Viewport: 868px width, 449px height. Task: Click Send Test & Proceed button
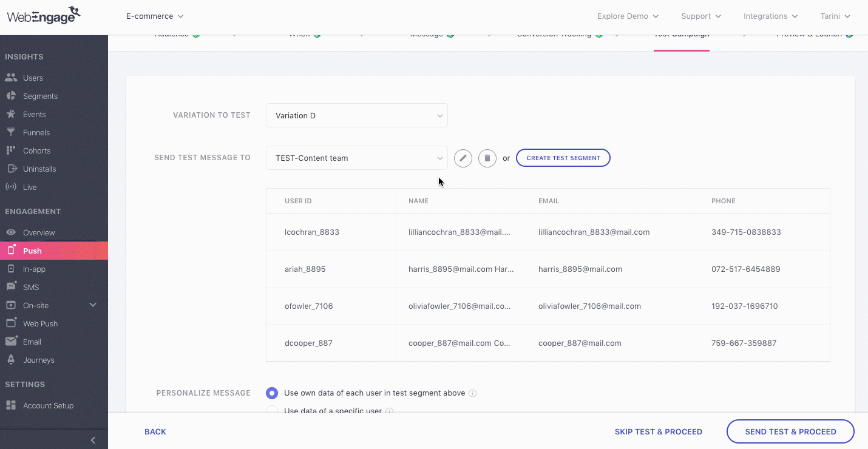pyautogui.click(x=790, y=432)
